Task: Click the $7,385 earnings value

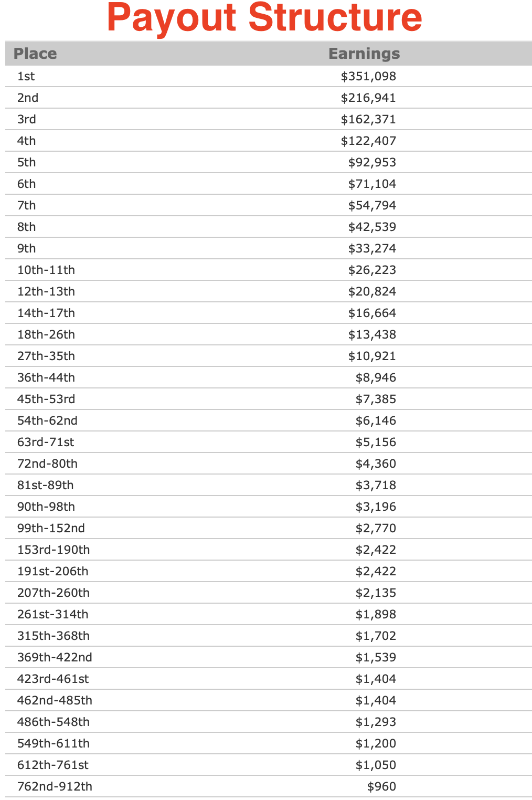Action: click(x=376, y=399)
